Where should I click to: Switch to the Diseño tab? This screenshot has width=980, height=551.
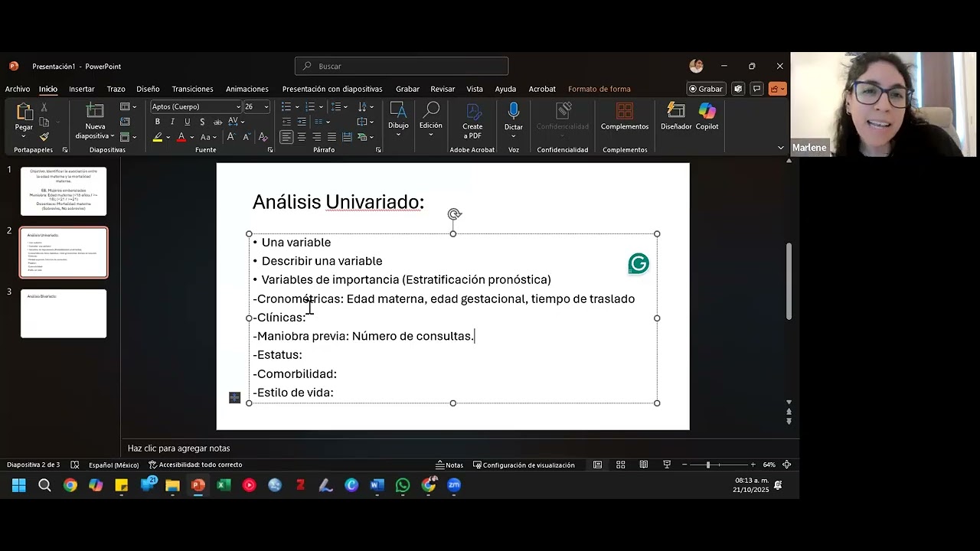pos(148,89)
